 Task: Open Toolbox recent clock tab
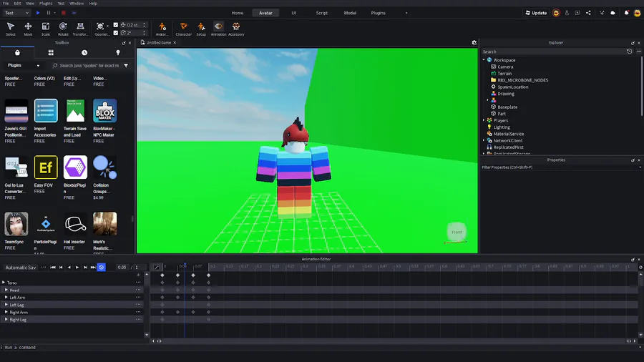coord(84,52)
